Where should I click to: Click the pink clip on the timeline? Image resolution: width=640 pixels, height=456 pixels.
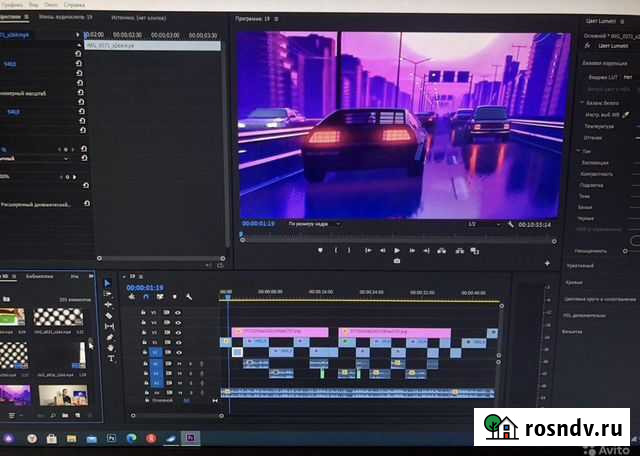[279, 331]
